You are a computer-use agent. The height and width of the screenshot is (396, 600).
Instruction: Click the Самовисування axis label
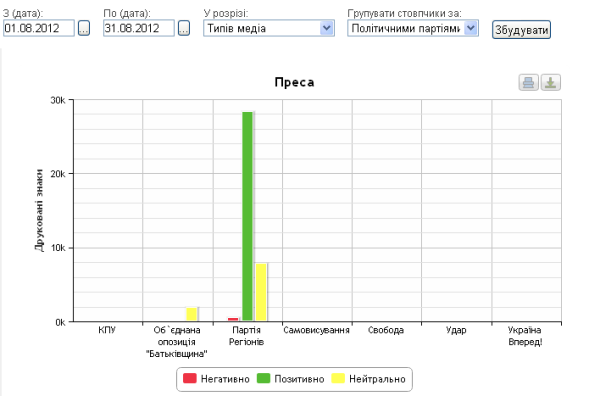[316, 330]
